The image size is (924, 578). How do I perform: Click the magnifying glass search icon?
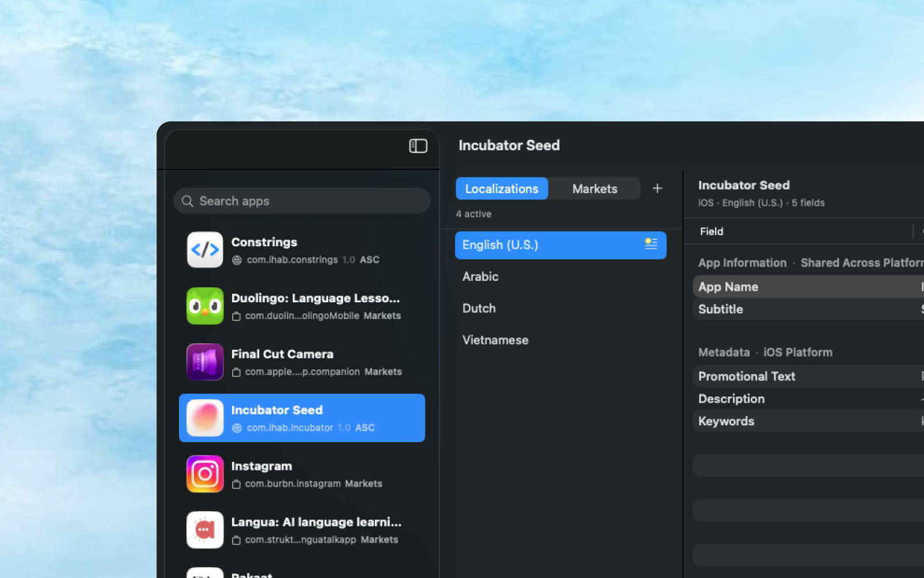187,201
